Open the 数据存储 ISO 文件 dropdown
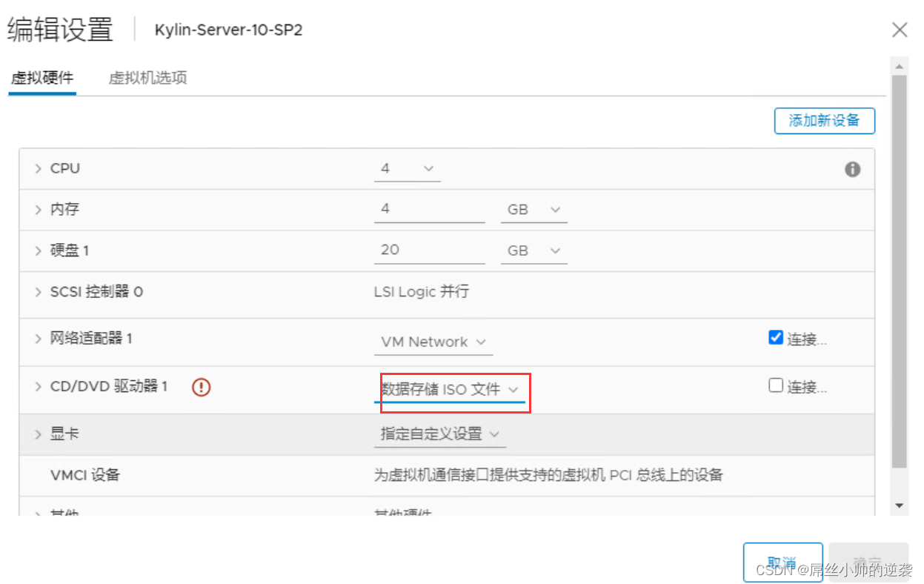924x584 pixels. pos(450,389)
